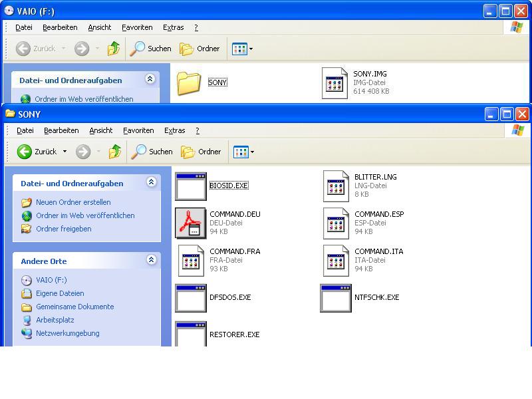Toggle Ordner pane in SONY window toolbar
The image size is (532, 399).
[201, 152]
